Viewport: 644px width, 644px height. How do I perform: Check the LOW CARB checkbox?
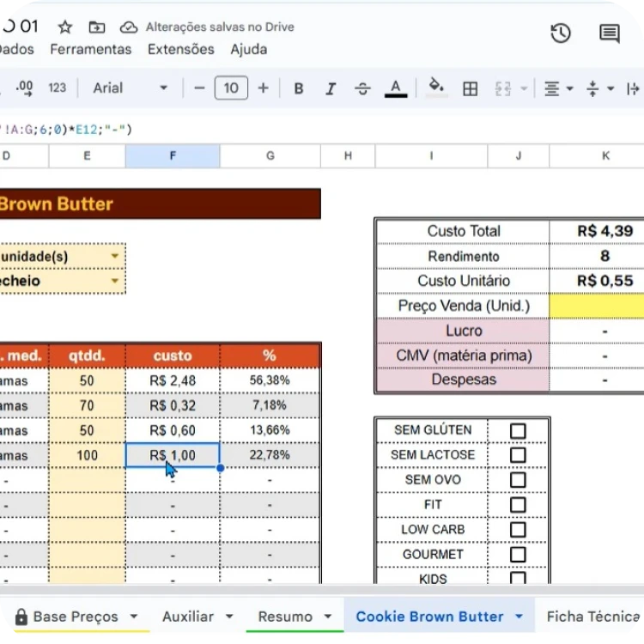pos(518,530)
